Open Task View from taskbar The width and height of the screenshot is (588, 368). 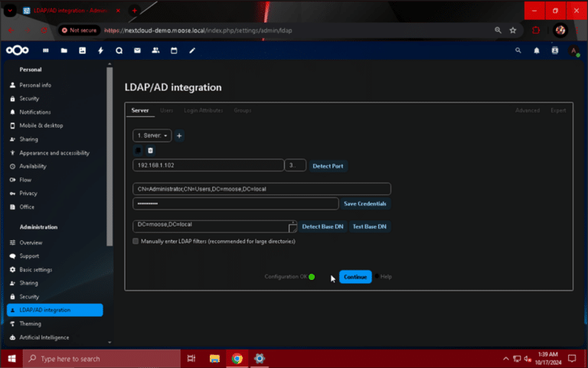(191, 359)
